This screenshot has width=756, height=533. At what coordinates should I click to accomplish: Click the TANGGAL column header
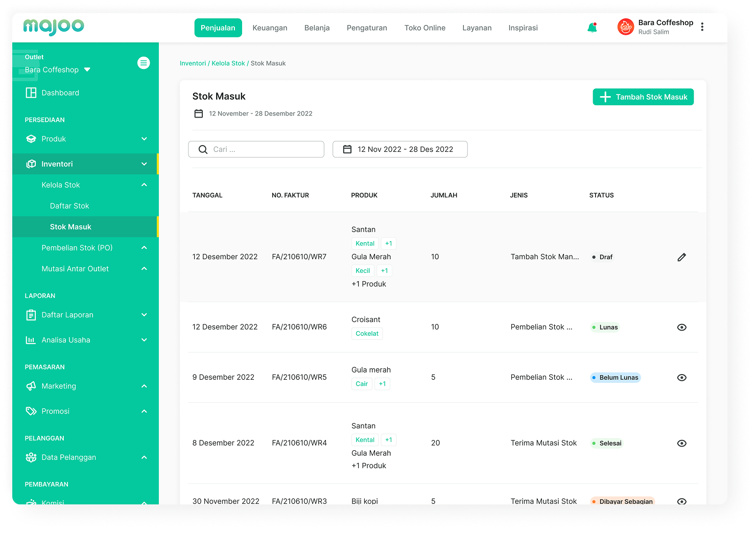point(207,195)
